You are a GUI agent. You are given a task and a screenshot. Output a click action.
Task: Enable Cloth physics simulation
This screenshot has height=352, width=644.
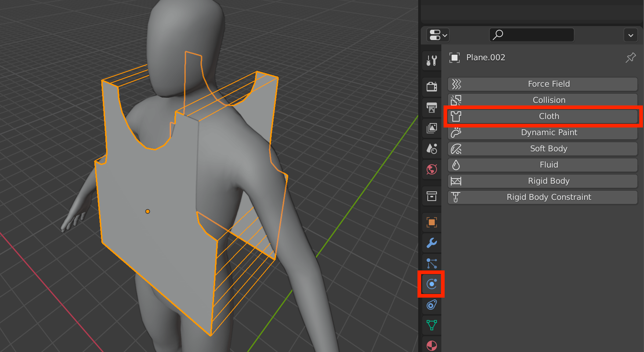[x=542, y=116]
